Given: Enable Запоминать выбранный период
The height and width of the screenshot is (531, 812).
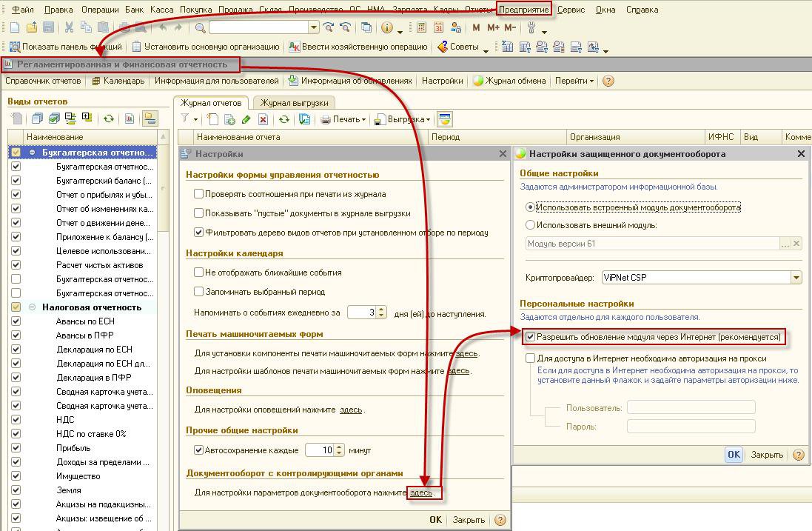Looking at the screenshot, I should (198, 291).
